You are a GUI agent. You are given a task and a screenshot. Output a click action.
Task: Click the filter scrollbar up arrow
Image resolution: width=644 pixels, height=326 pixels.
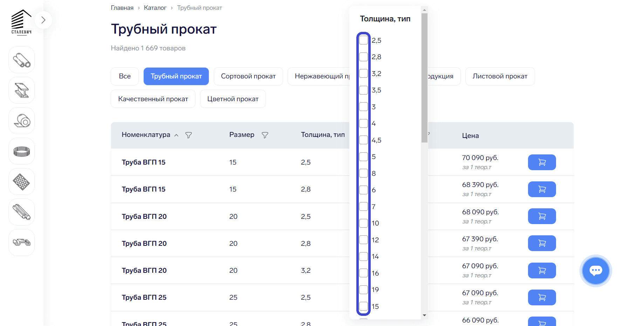[x=424, y=10]
